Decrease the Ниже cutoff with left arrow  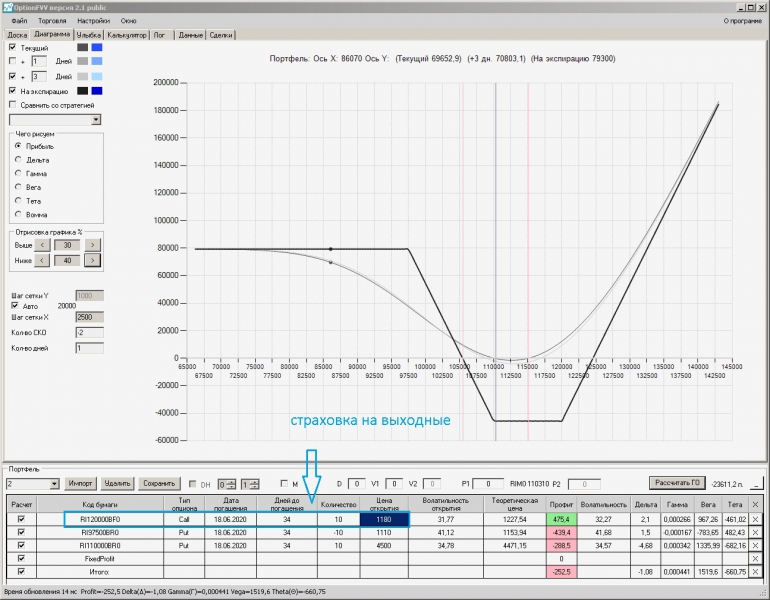[x=42, y=260]
